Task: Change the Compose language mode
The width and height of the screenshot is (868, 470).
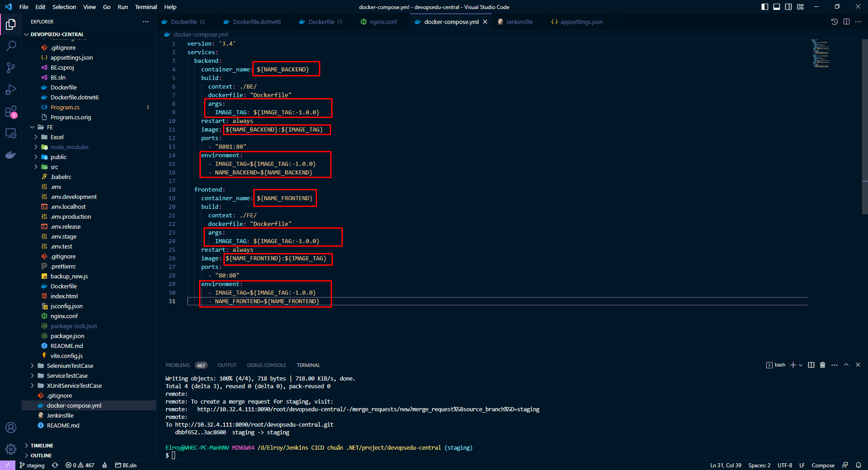Action: coord(823,465)
